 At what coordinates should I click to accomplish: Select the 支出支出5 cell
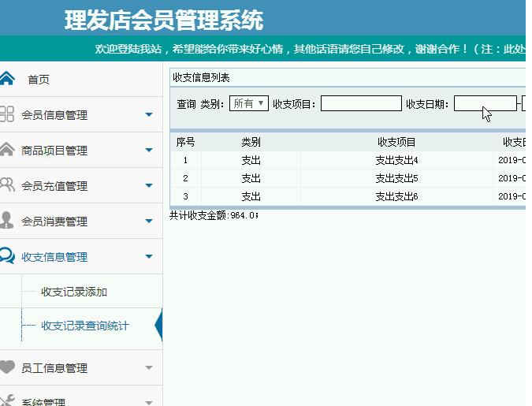pyautogui.click(x=396, y=178)
